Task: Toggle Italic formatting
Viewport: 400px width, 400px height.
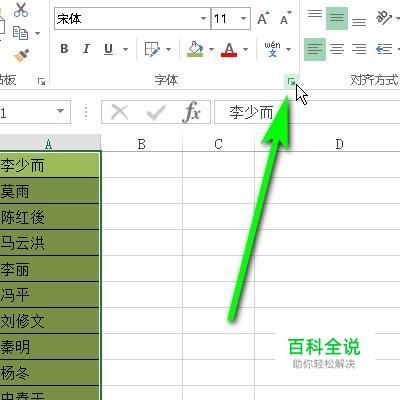Action: 86,49
